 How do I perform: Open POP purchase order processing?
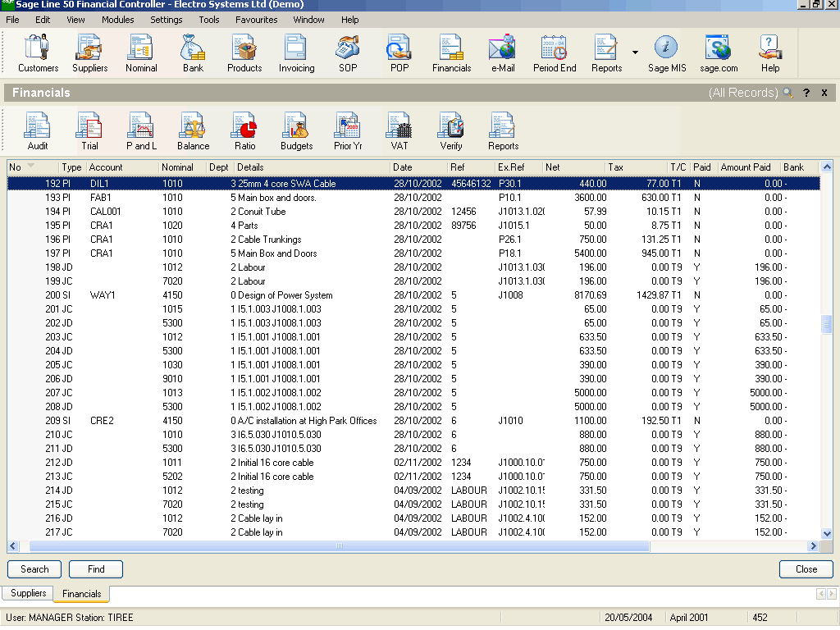(x=399, y=53)
